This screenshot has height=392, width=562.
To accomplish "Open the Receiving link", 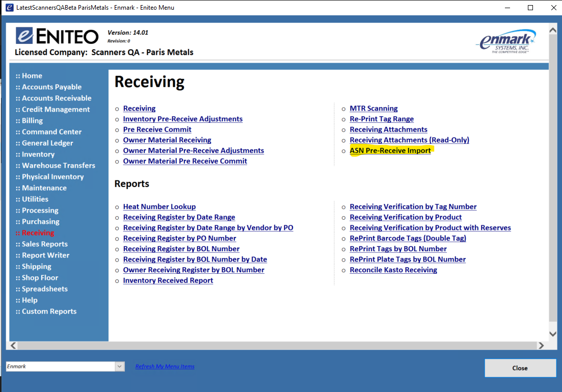I will click(139, 108).
